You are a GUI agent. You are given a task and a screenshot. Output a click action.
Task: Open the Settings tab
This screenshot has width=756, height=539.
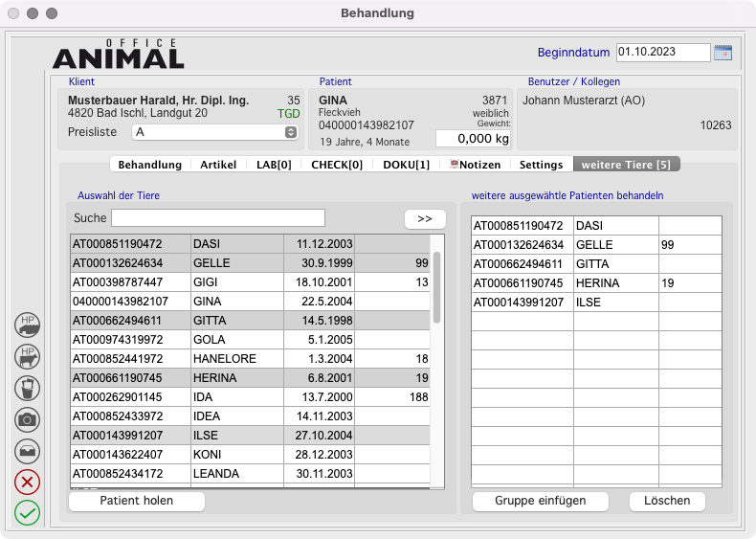tap(541, 165)
